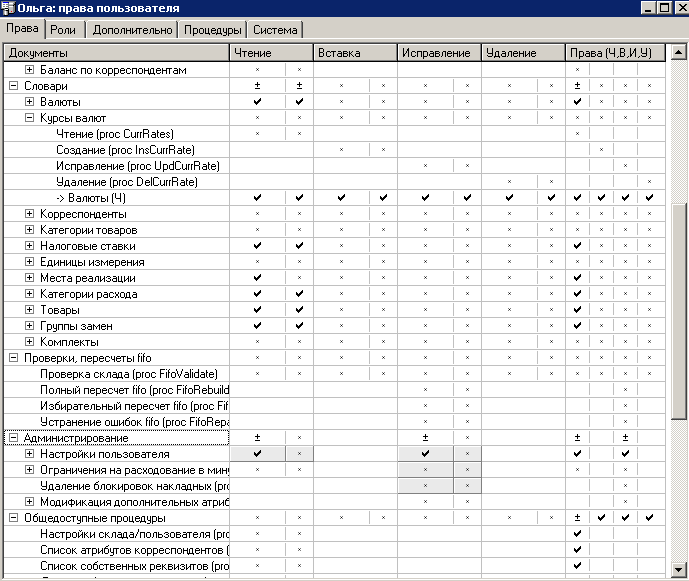The image size is (689, 581).
Task: Open the Дополнительно tab
Action: (x=133, y=30)
